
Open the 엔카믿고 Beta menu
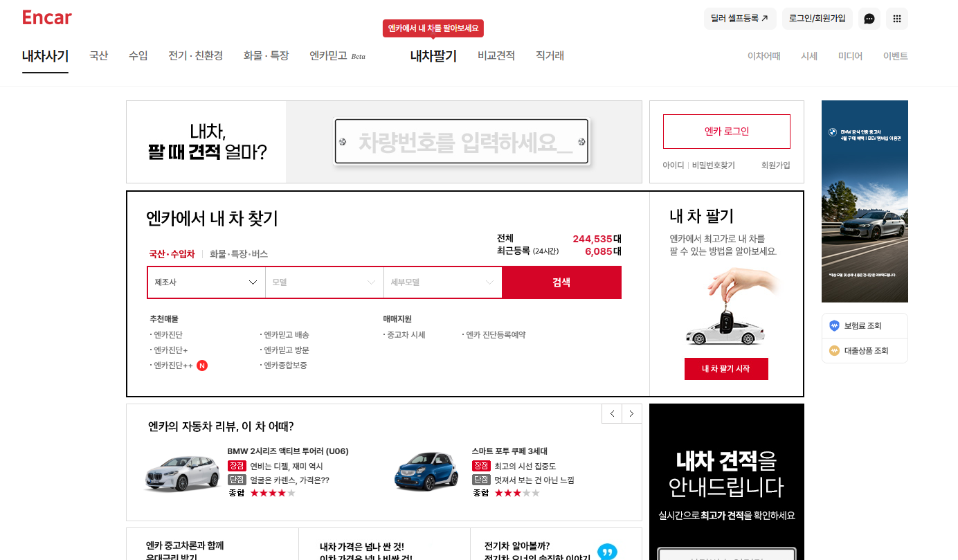click(338, 56)
